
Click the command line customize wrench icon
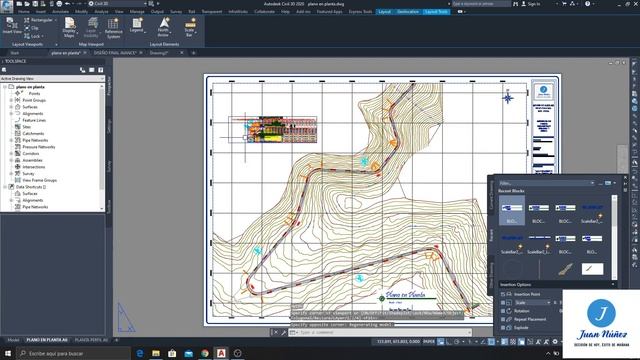284,333
